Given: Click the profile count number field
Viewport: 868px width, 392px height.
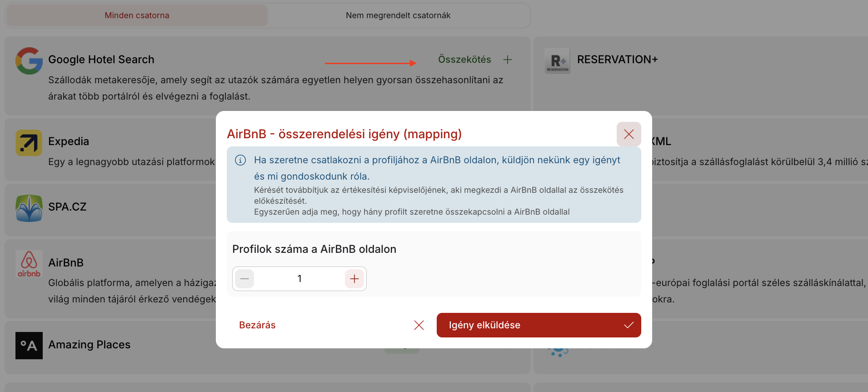Looking at the screenshot, I should tap(299, 279).
